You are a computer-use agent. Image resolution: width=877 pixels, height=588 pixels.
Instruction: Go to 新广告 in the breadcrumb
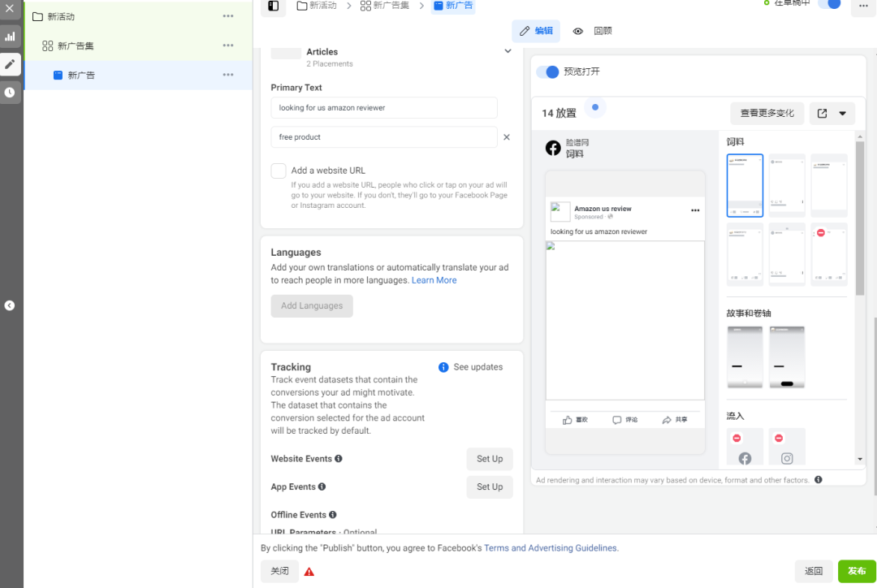coord(453,6)
